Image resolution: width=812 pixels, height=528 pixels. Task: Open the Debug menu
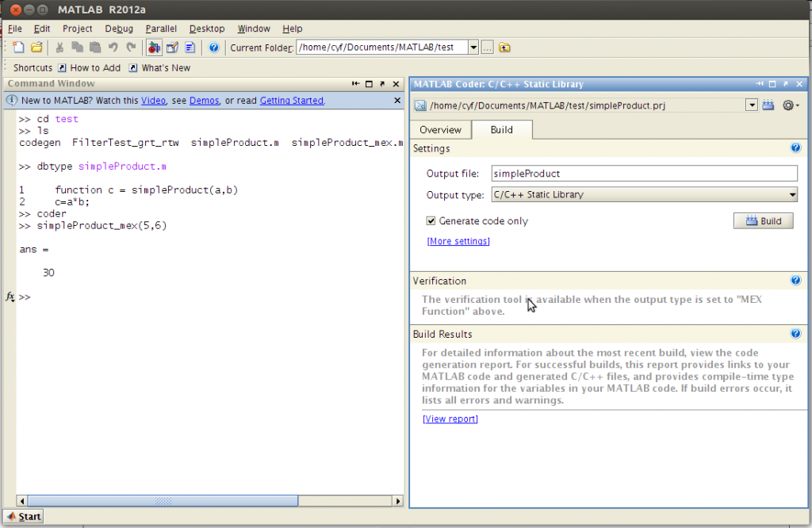point(119,28)
